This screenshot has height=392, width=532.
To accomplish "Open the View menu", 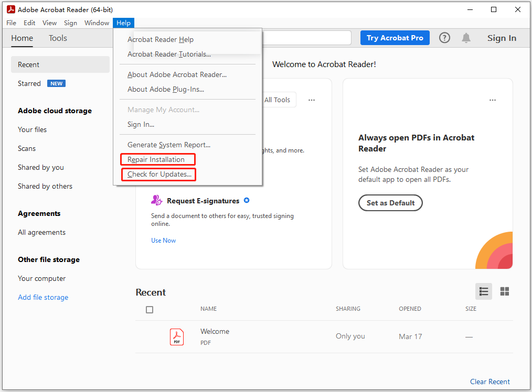I will point(49,23).
